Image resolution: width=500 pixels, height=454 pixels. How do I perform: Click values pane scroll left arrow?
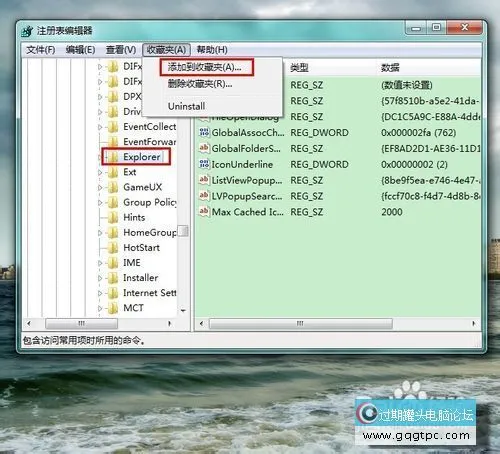click(201, 323)
